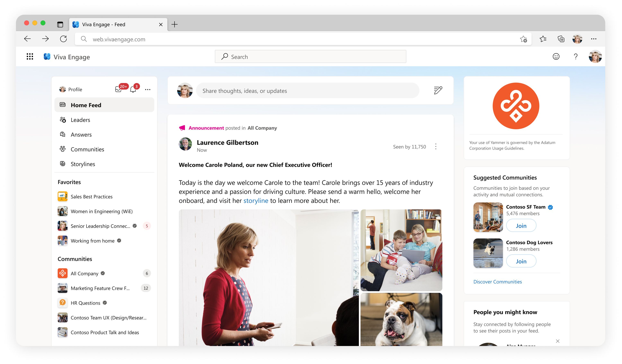The width and height of the screenshot is (622, 364).
Task: Open the bulldog photo thumbnail
Action: 401,319
